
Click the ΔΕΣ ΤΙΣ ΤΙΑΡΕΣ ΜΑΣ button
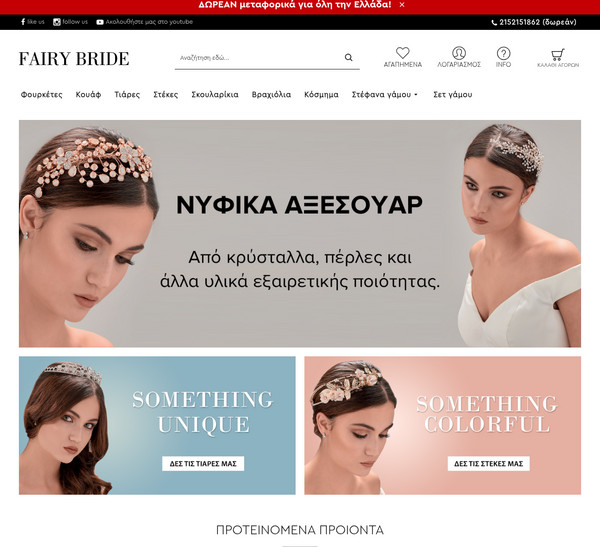203,464
